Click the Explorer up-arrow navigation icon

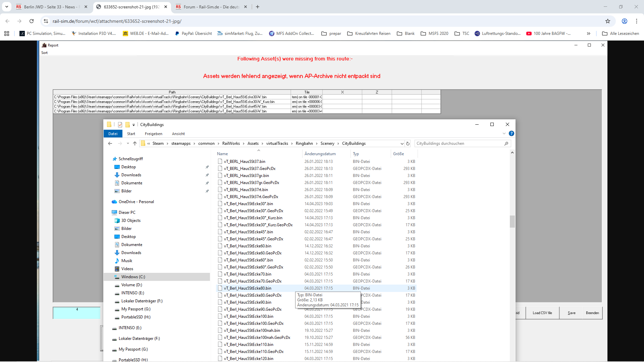(135, 143)
